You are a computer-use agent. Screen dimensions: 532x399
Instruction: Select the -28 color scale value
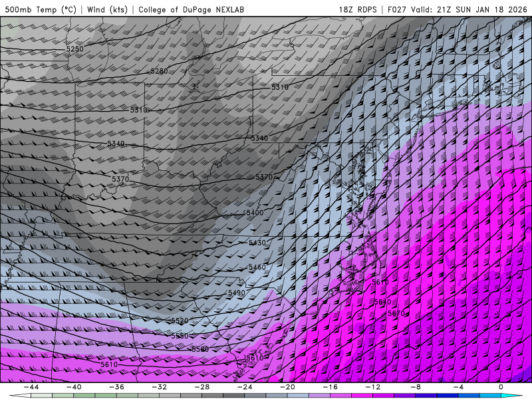pyautogui.click(x=202, y=387)
